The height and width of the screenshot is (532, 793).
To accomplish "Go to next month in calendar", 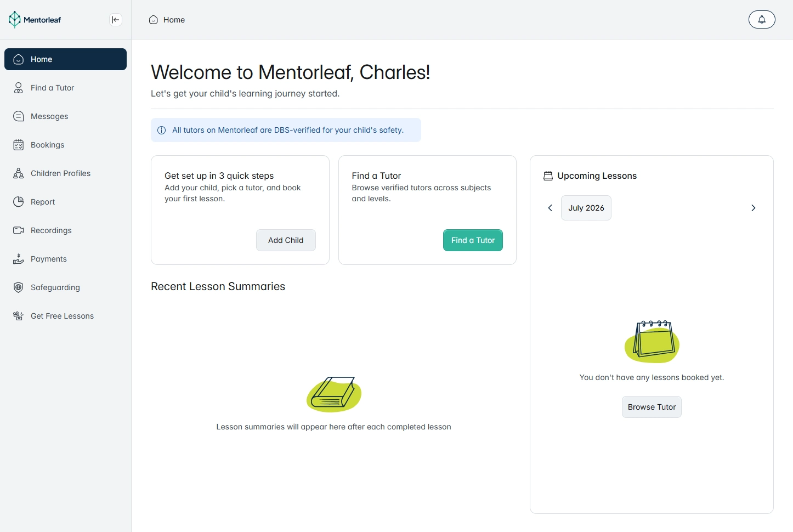I will coord(753,208).
